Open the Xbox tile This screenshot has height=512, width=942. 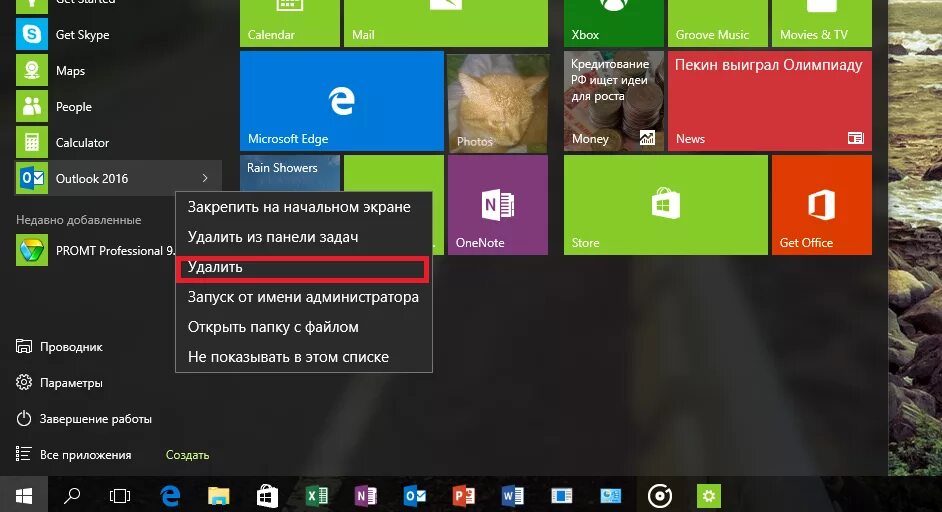click(x=614, y=23)
